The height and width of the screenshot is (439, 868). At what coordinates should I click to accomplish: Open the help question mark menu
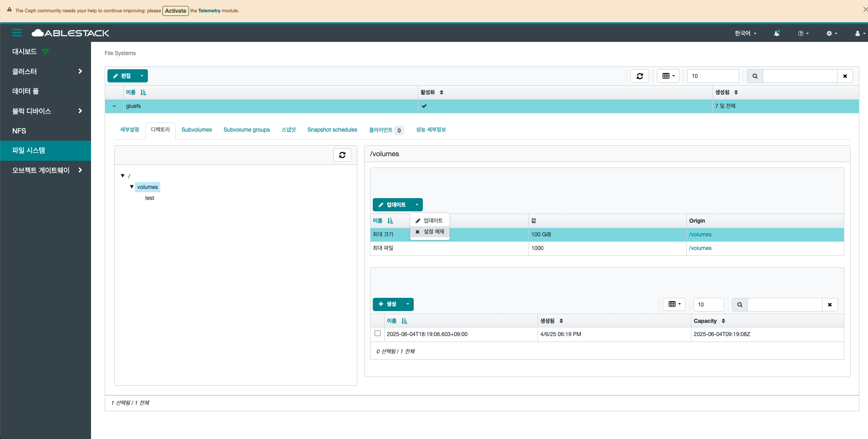pyautogui.click(x=803, y=33)
